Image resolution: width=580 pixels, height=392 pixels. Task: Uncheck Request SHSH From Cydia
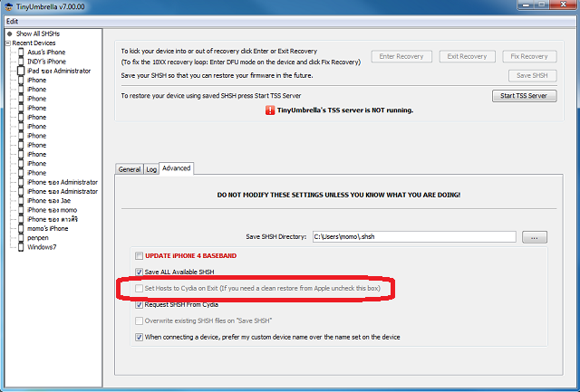139,304
